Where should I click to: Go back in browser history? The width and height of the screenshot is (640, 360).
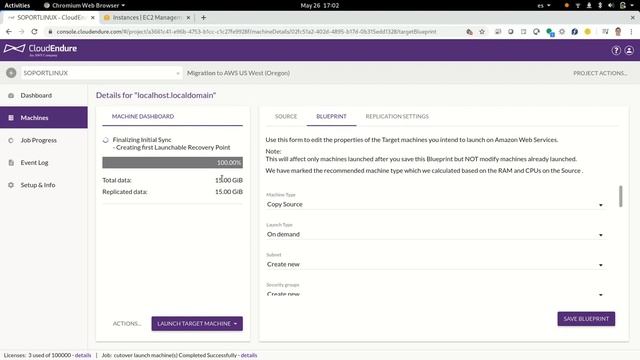9,31
